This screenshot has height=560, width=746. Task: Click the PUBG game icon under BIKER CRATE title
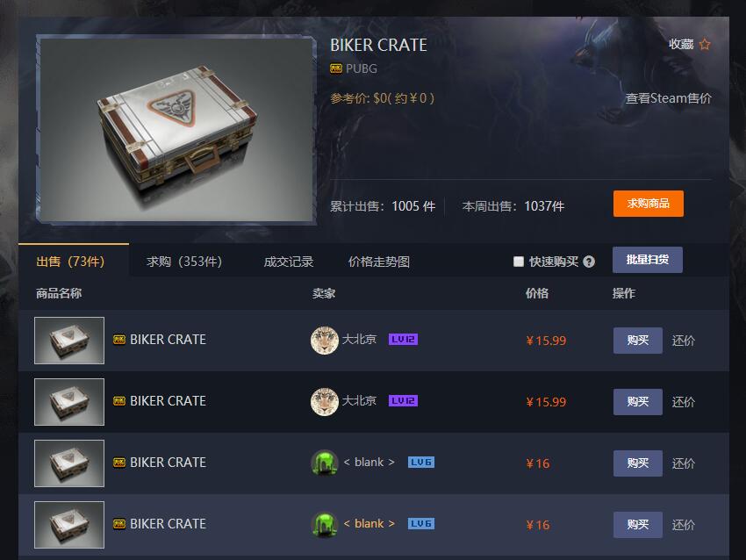pos(336,69)
